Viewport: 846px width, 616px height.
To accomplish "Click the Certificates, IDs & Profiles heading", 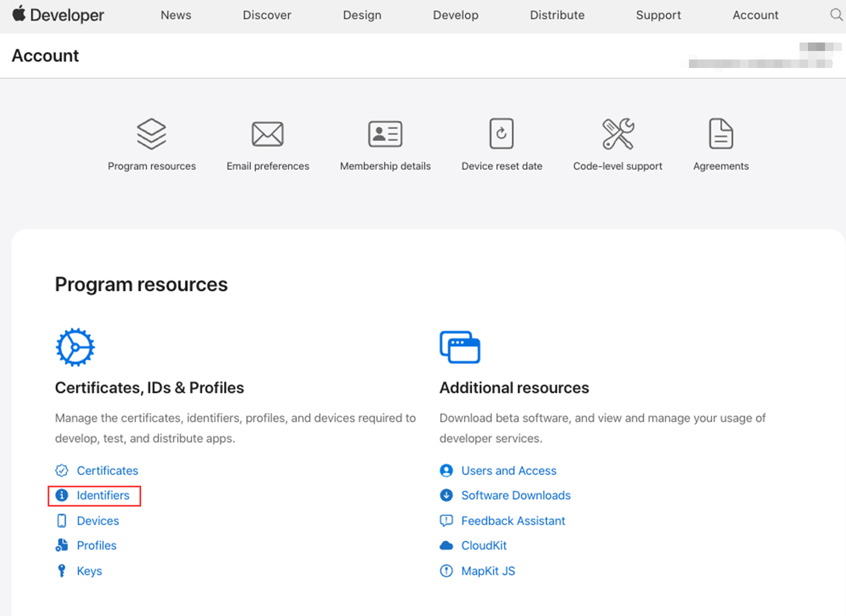I will tap(150, 388).
